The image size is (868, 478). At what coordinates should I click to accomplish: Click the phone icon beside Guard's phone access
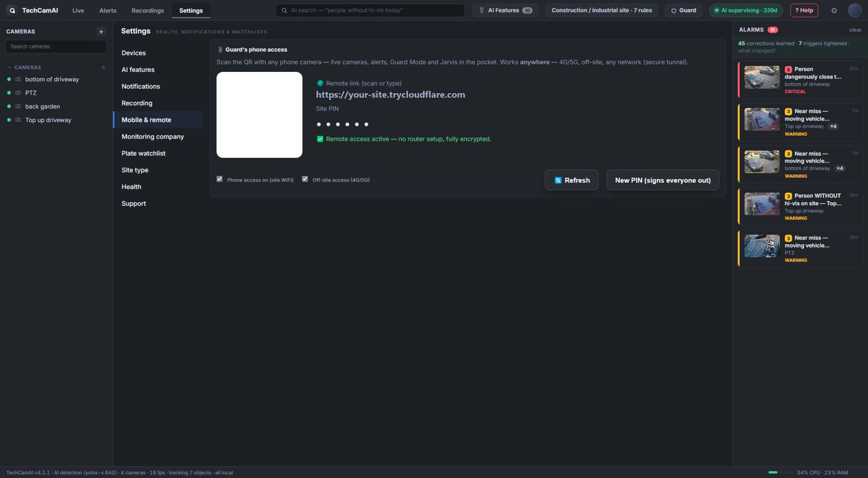[220, 50]
